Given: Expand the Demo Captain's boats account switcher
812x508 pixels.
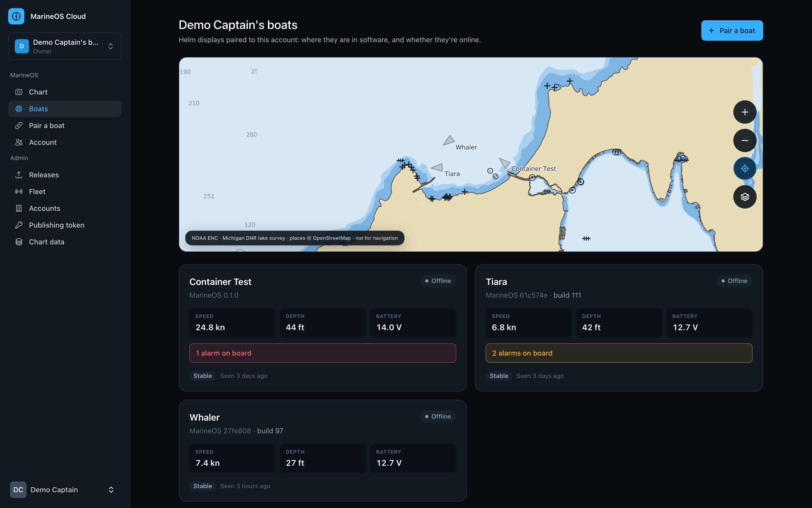Looking at the screenshot, I should (x=65, y=46).
